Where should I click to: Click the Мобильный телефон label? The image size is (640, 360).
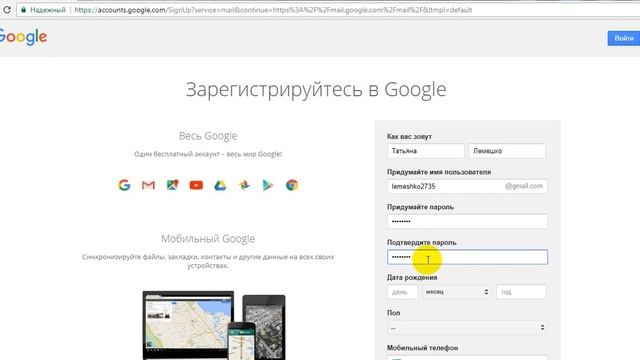(422, 348)
